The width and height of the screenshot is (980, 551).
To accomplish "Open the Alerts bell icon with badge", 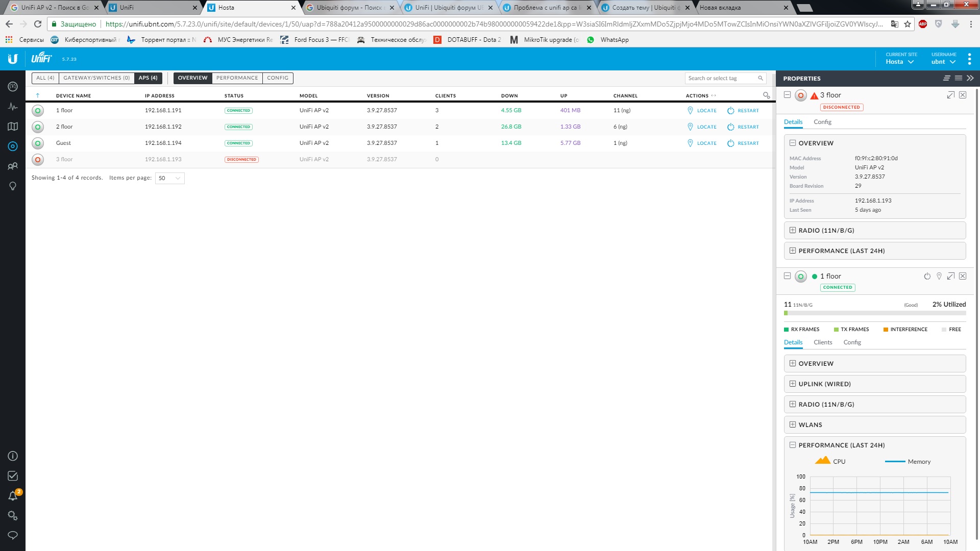I will click(x=14, y=495).
